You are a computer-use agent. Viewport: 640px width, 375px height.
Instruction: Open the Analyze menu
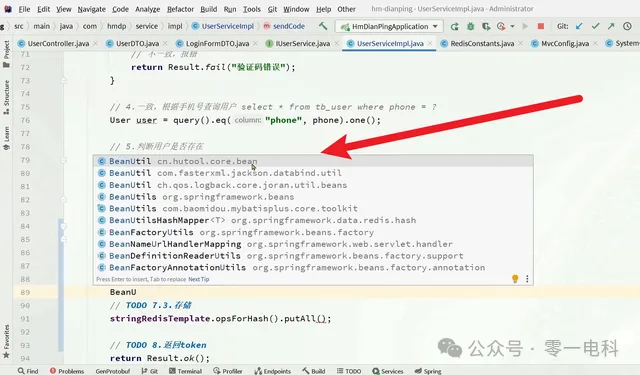[147, 9]
